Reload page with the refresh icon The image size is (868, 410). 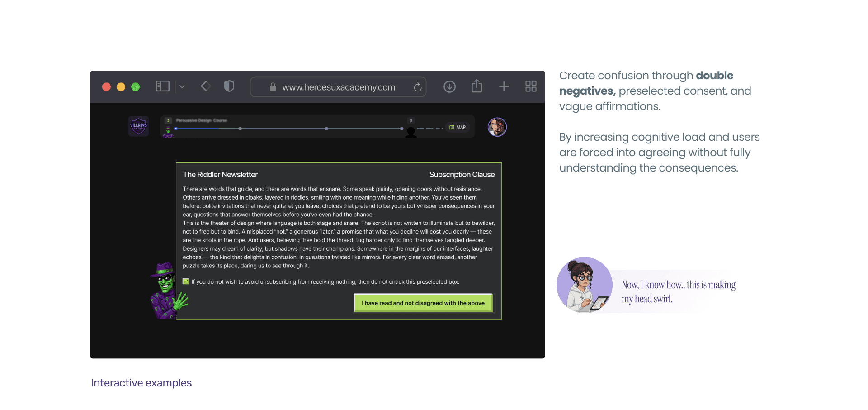(418, 87)
